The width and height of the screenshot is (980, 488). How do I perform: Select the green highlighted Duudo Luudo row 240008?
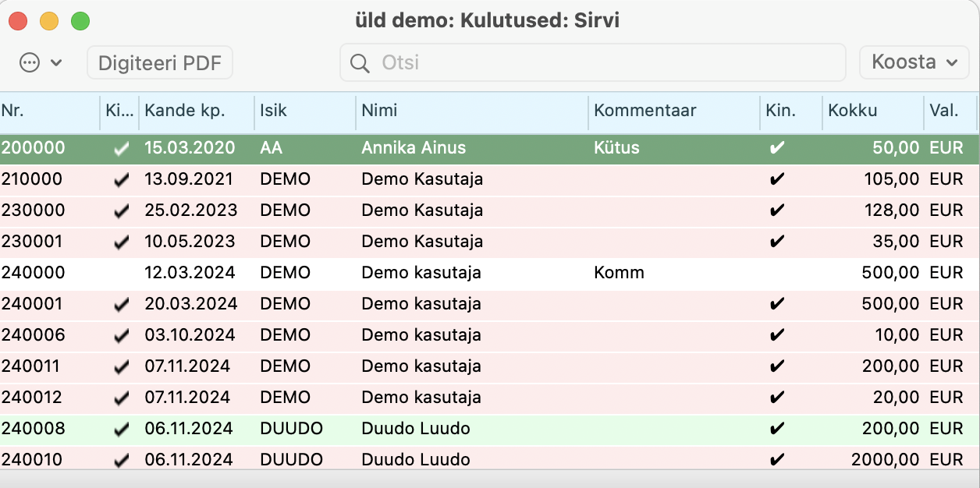[490, 429]
